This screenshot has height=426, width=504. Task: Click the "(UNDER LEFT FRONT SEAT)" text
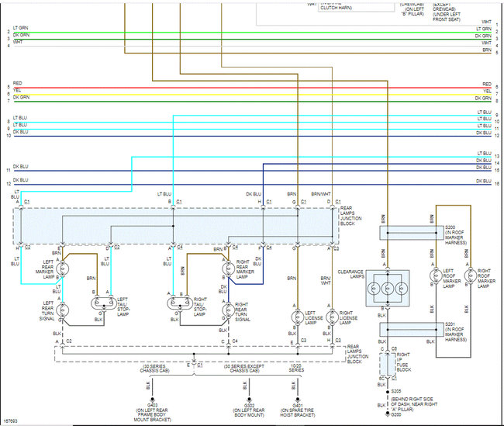point(447,17)
